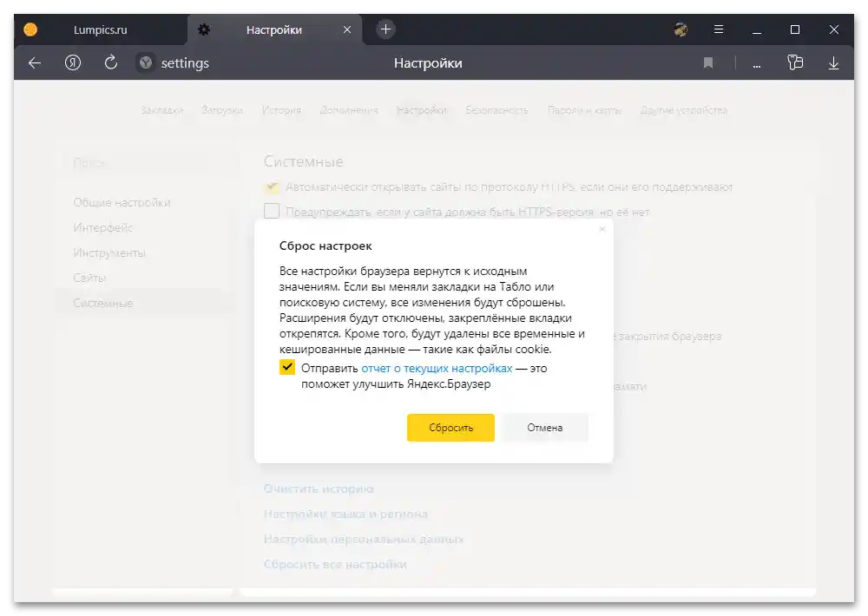This screenshot has height=616, width=868.
Task: Open the отчет о текущих настройках link
Action: [437, 368]
